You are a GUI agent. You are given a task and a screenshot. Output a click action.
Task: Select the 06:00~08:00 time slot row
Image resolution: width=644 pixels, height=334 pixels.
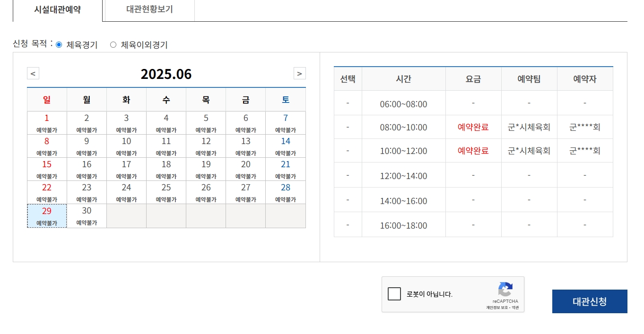[403, 104]
